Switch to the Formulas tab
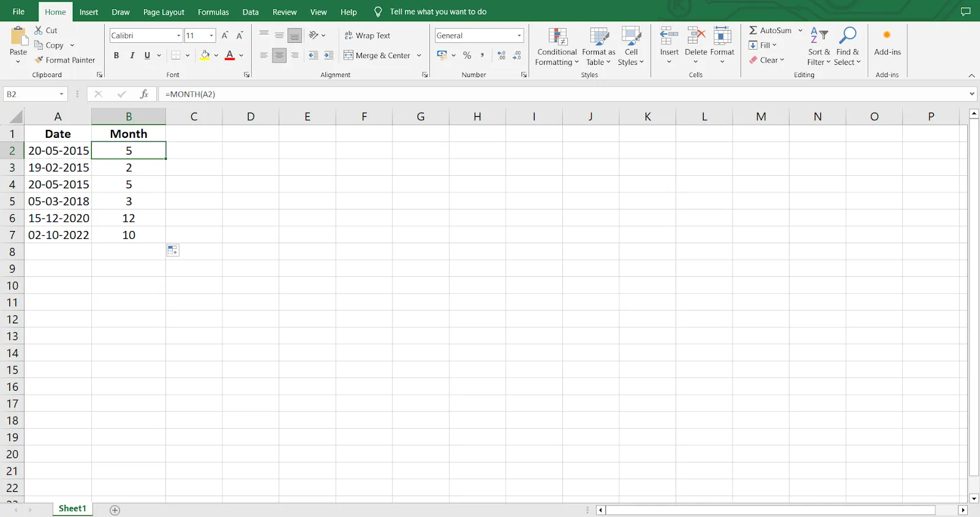Image resolution: width=980 pixels, height=517 pixels. [x=213, y=12]
